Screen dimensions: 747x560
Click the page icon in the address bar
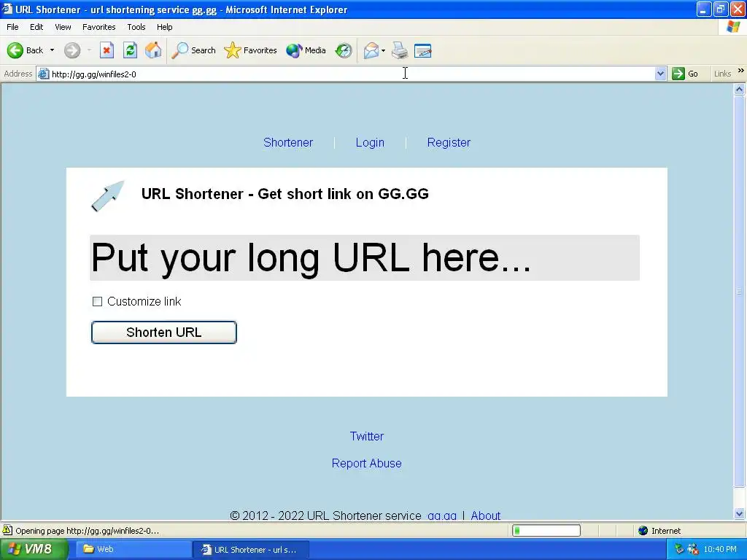pos(43,74)
